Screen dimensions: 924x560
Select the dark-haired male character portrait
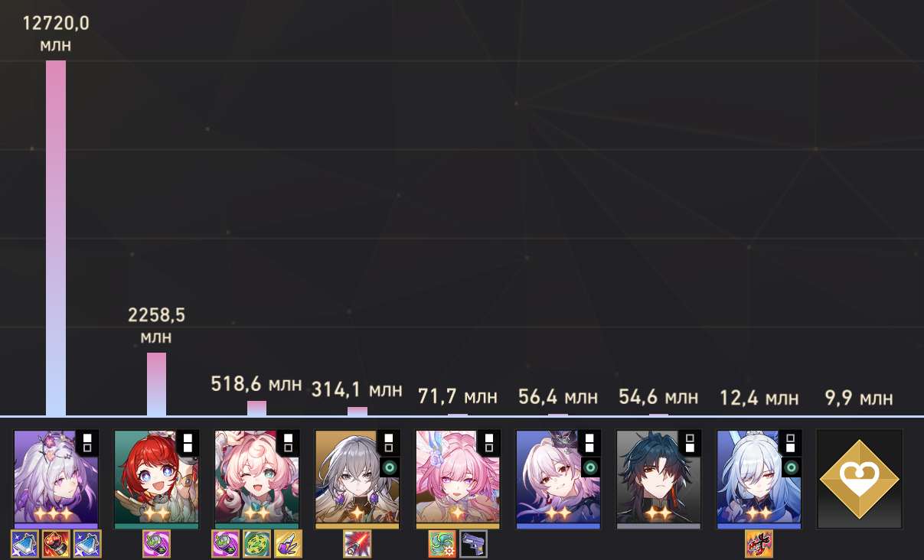(658, 479)
